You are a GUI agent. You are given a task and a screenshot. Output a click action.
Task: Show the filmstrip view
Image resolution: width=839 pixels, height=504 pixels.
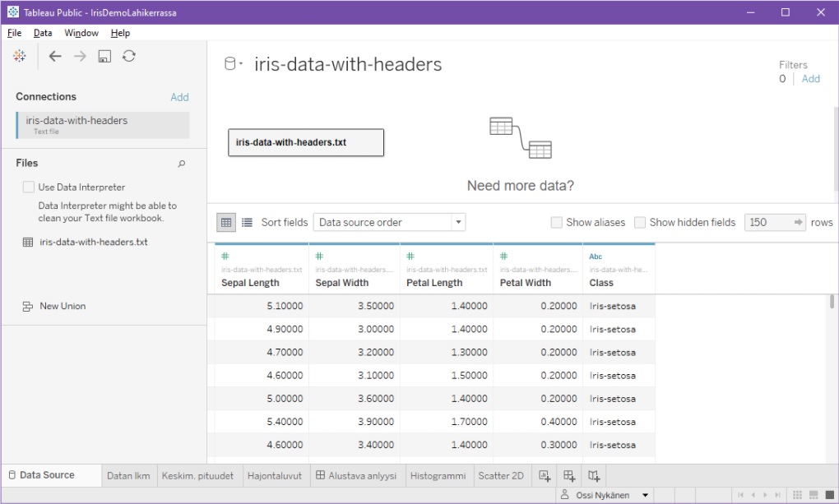click(x=814, y=495)
